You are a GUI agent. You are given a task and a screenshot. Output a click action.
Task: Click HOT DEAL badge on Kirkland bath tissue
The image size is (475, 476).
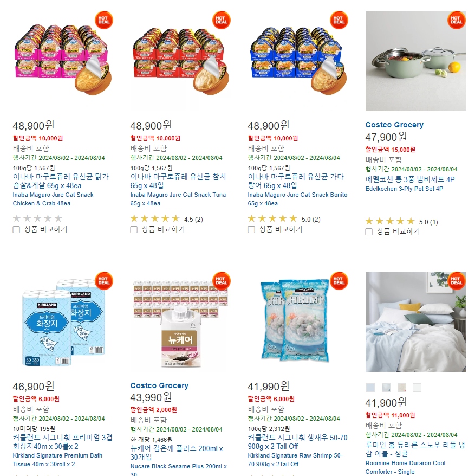(104, 281)
